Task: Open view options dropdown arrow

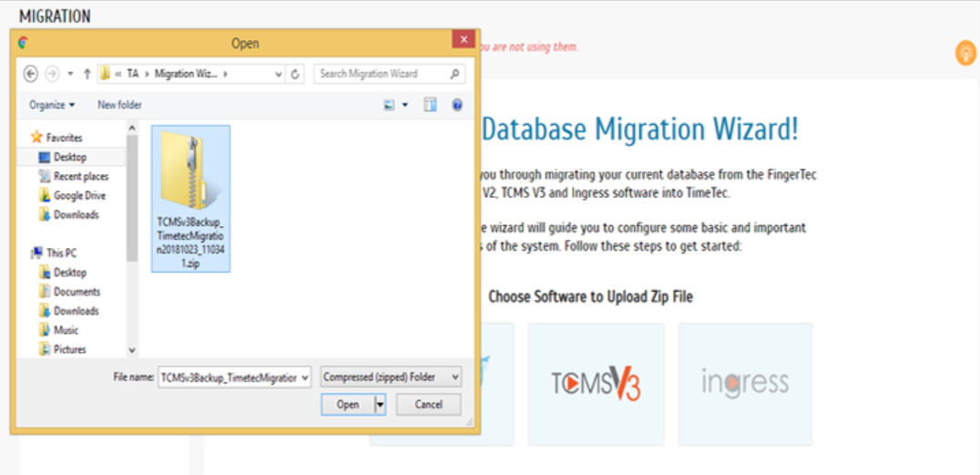Action: [x=405, y=105]
